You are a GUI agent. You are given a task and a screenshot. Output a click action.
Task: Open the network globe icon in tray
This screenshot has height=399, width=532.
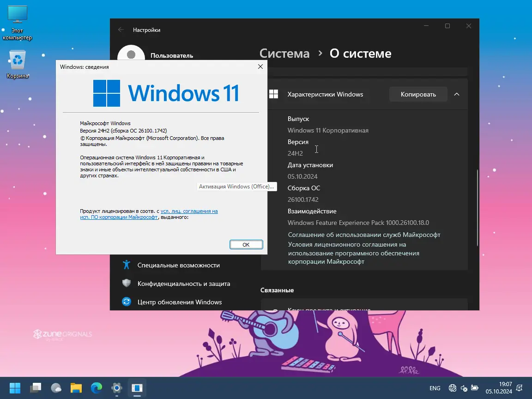452,388
